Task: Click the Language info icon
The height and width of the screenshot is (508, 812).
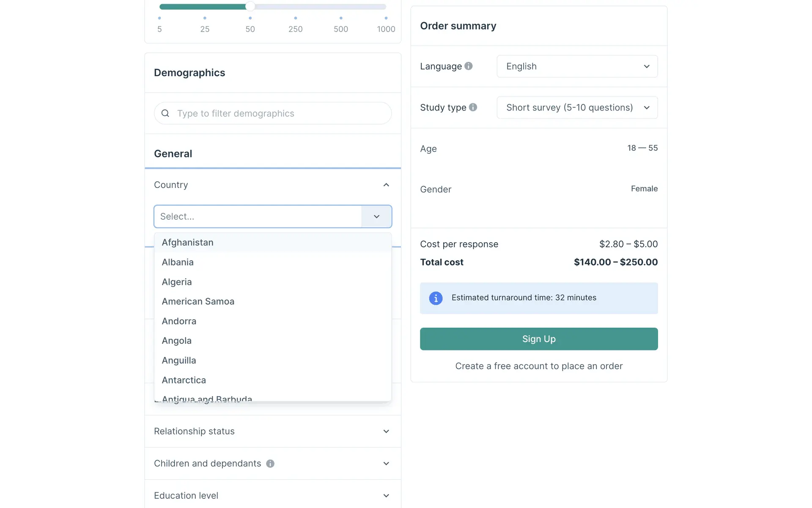Action: [x=468, y=66]
